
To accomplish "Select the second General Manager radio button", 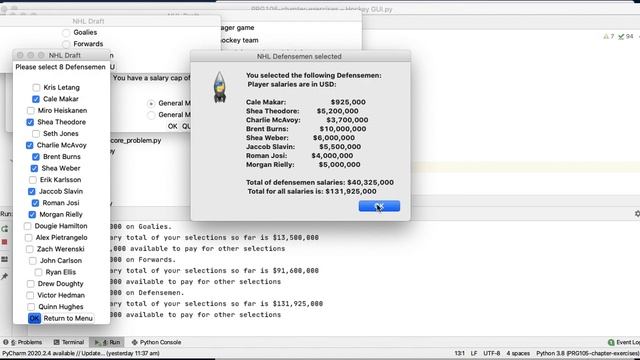I will [151, 115].
